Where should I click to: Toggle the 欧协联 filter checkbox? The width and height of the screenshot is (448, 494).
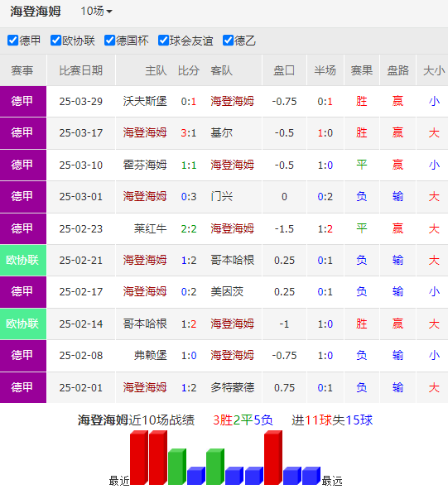(55, 41)
